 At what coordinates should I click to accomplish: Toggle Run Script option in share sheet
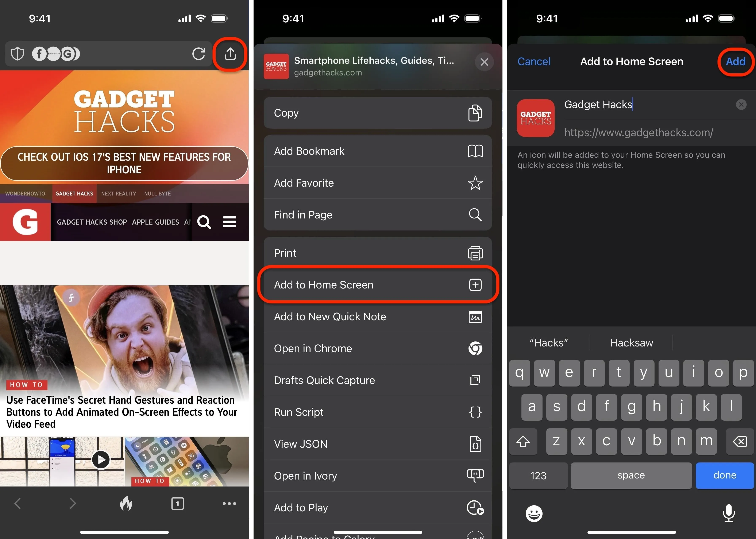pyautogui.click(x=378, y=412)
